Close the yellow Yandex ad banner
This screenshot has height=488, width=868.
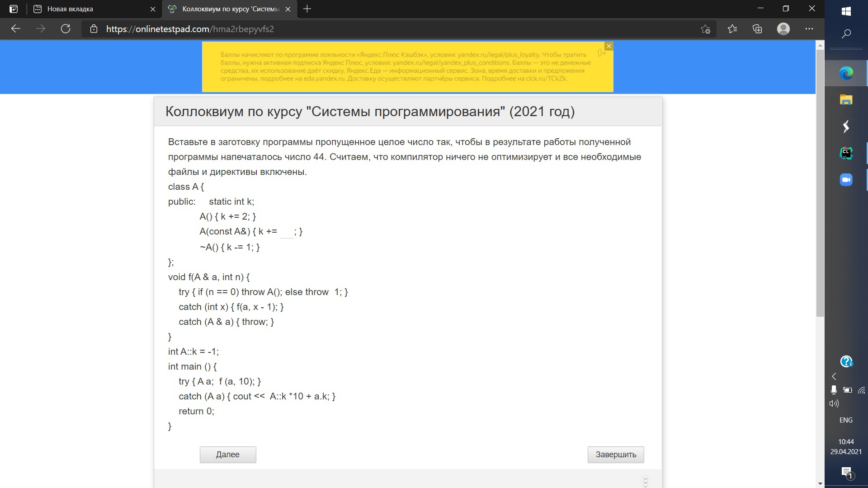click(x=609, y=46)
